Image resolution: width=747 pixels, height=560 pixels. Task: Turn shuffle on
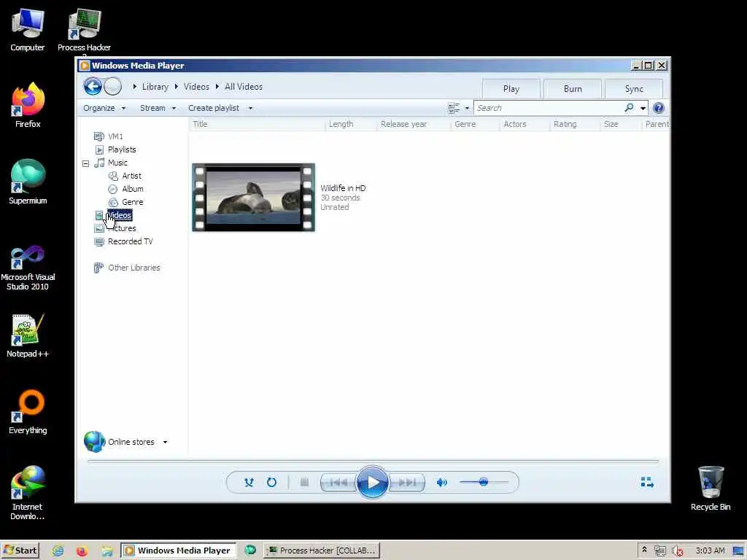pyautogui.click(x=249, y=483)
